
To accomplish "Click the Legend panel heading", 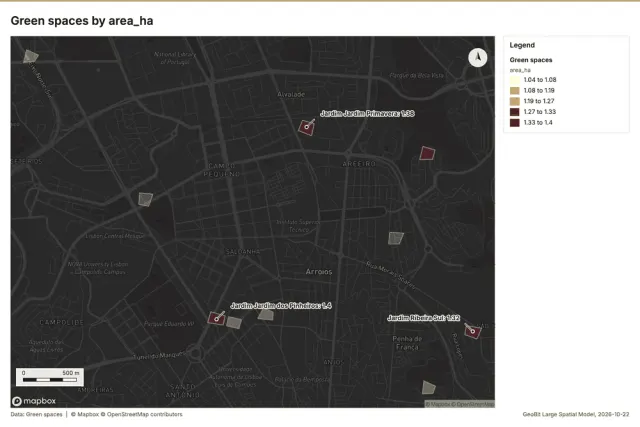I will (x=522, y=45).
